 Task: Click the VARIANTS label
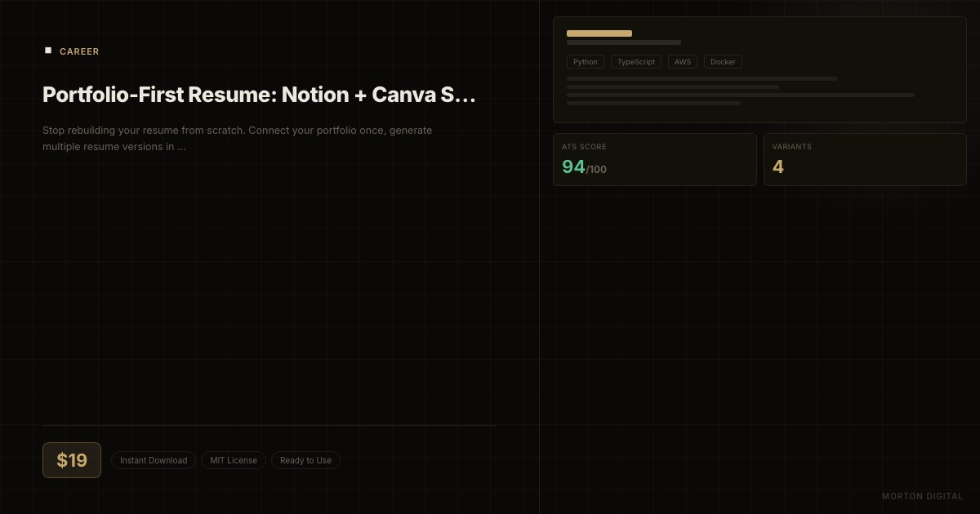(x=792, y=147)
